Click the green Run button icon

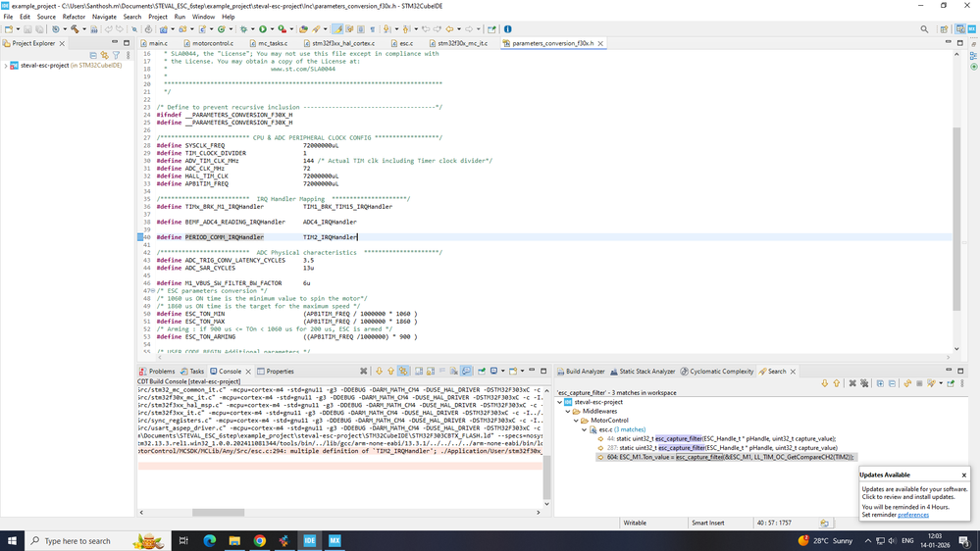[263, 29]
